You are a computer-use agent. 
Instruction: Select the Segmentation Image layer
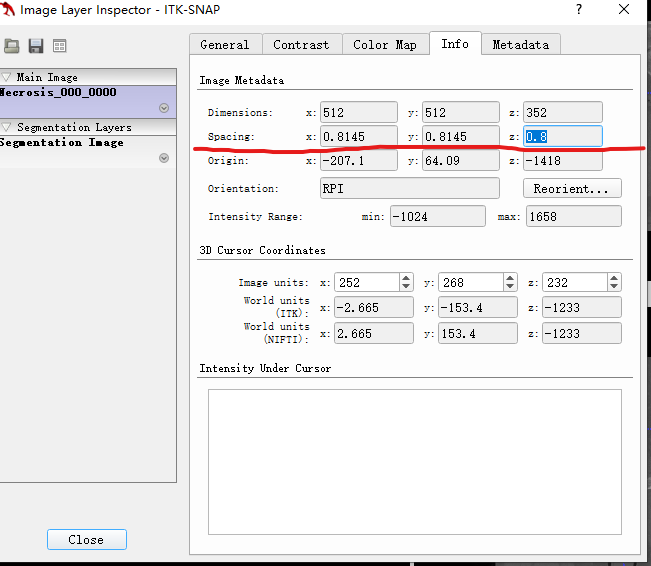click(x=88, y=152)
